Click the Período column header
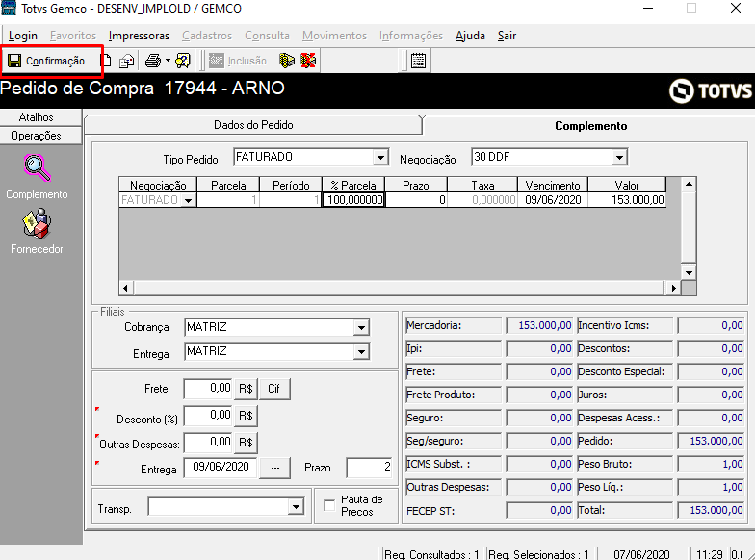Screen dimensions: 755x560 (x=291, y=185)
